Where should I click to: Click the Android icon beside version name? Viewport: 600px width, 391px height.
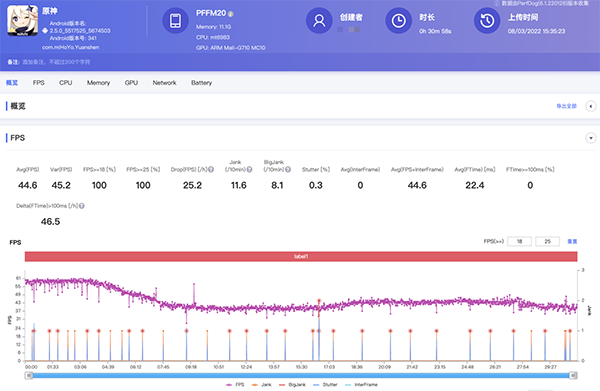coord(45,31)
